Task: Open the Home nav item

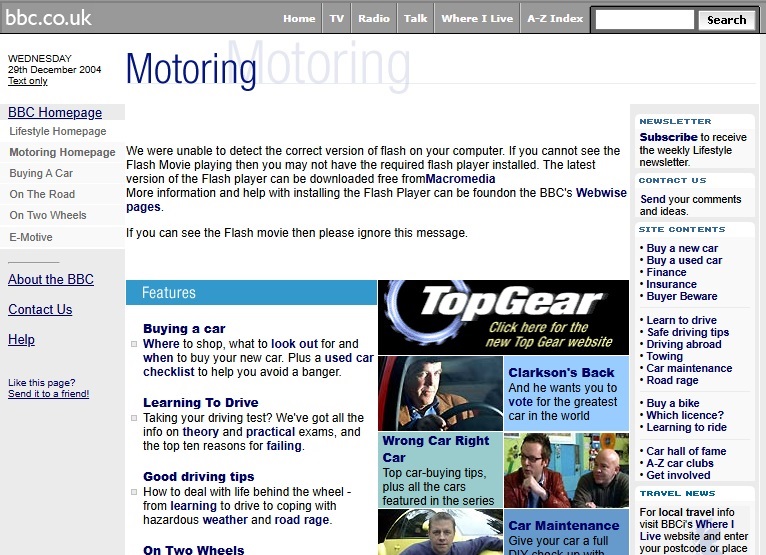Action: pos(299,19)
